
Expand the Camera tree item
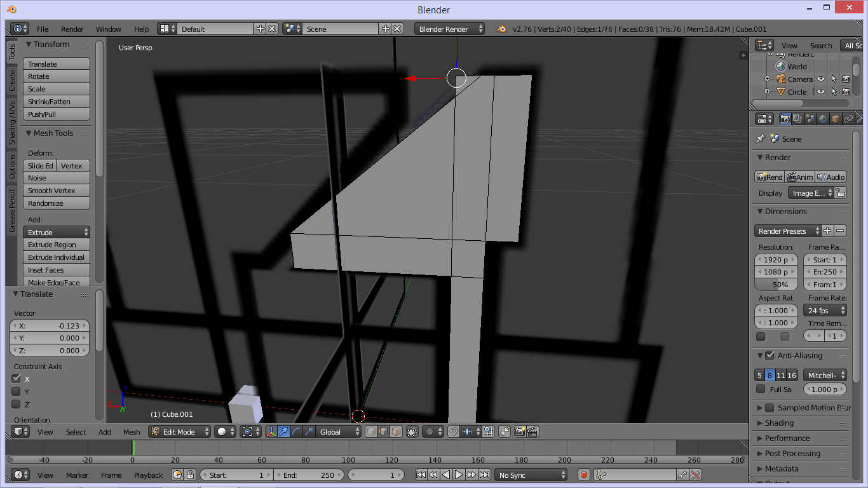767,79
